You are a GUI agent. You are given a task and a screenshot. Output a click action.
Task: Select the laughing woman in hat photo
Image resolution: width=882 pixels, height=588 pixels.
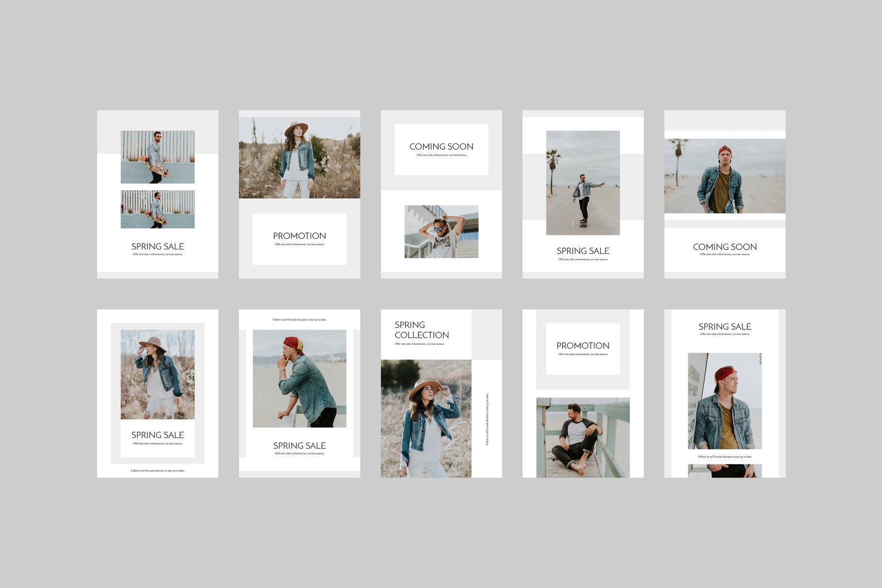[157, 374]
